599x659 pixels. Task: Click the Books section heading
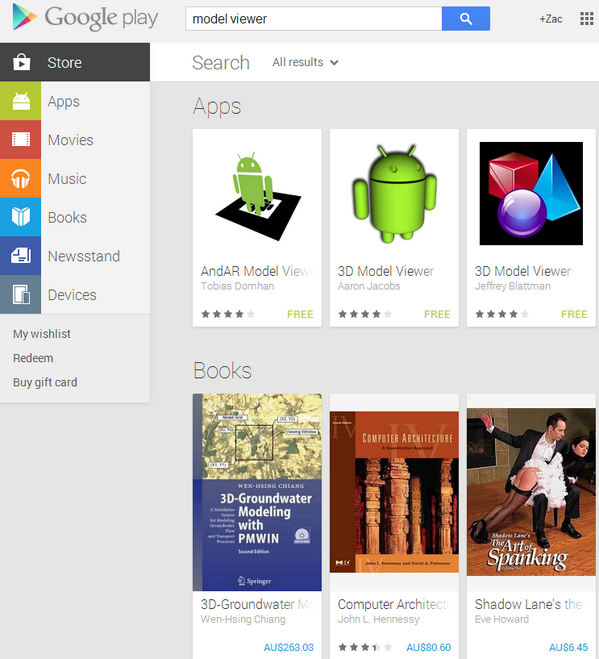(x=222, y=371)
